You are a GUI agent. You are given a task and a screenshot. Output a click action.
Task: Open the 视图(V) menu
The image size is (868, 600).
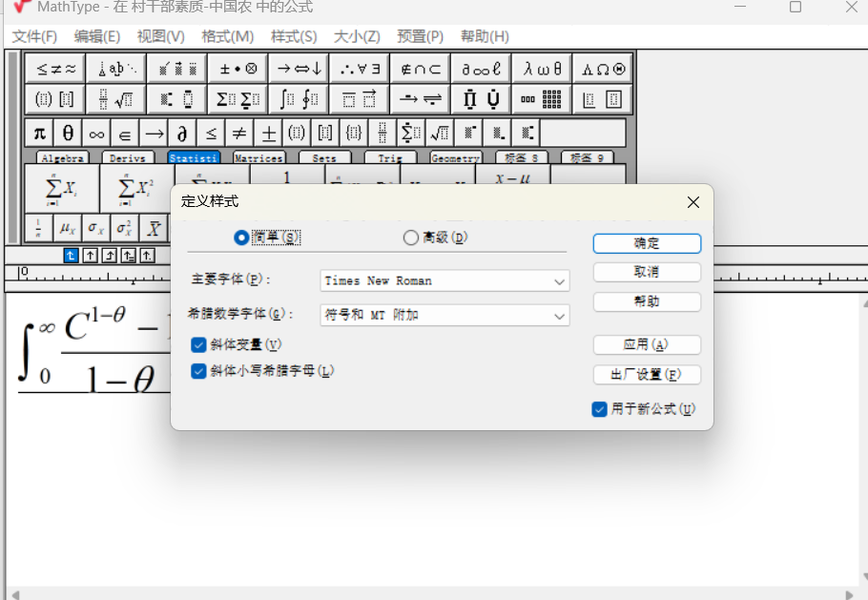coord(161,36)
